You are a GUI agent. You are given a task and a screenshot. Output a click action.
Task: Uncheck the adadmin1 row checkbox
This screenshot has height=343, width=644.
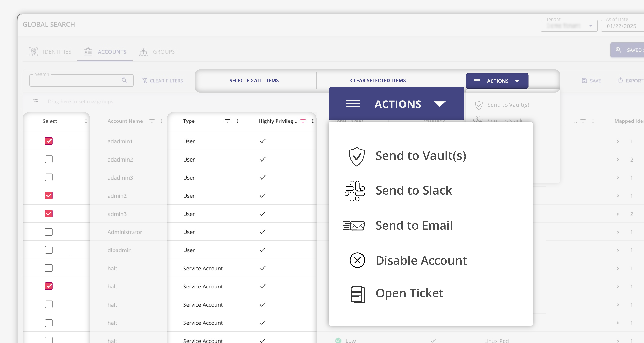tap(49, 141)
